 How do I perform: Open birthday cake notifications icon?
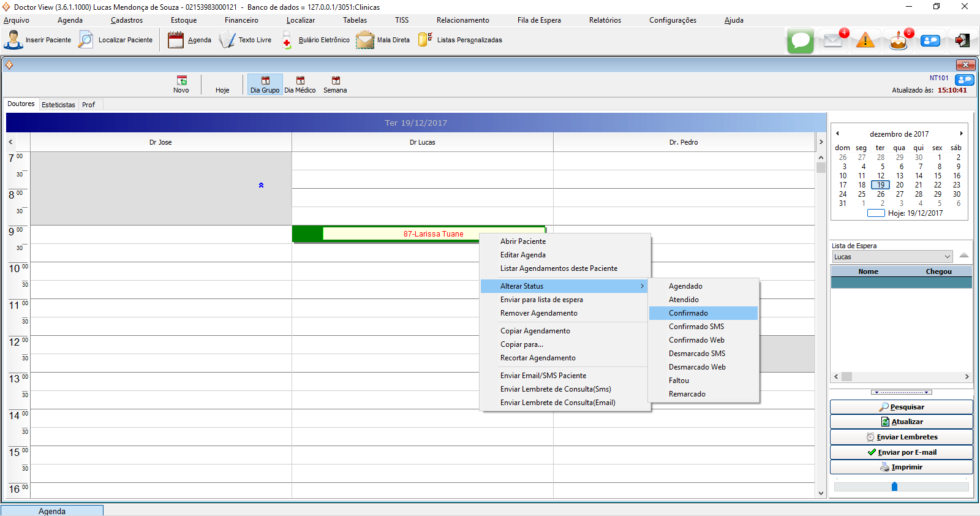[x=898, y=41]
